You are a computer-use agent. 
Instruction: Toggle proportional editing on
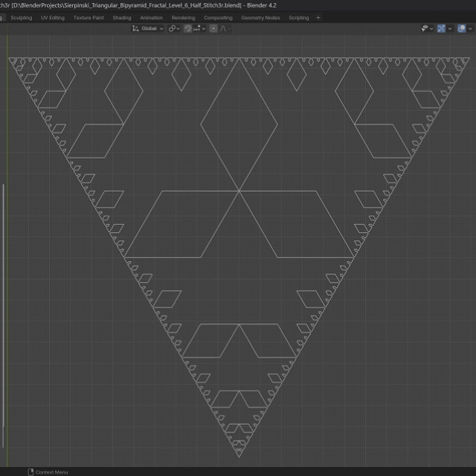pyautogui.click(x=214, y=28)
